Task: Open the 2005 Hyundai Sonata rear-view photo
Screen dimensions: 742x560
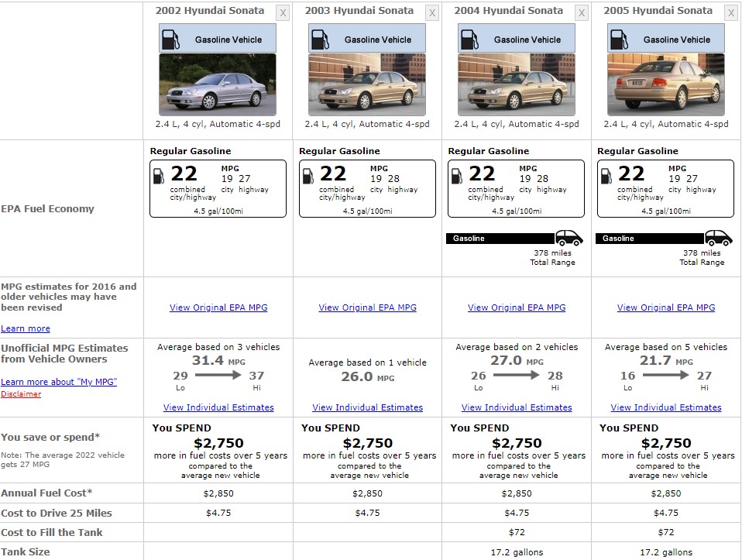Action: click(x=666, y=84)
